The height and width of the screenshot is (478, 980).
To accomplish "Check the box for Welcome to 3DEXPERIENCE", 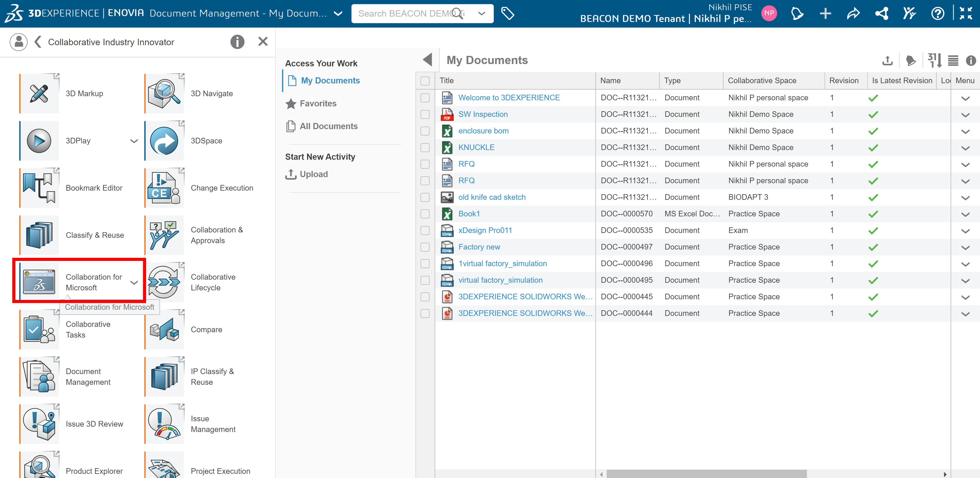I will (x=425, y=98).
